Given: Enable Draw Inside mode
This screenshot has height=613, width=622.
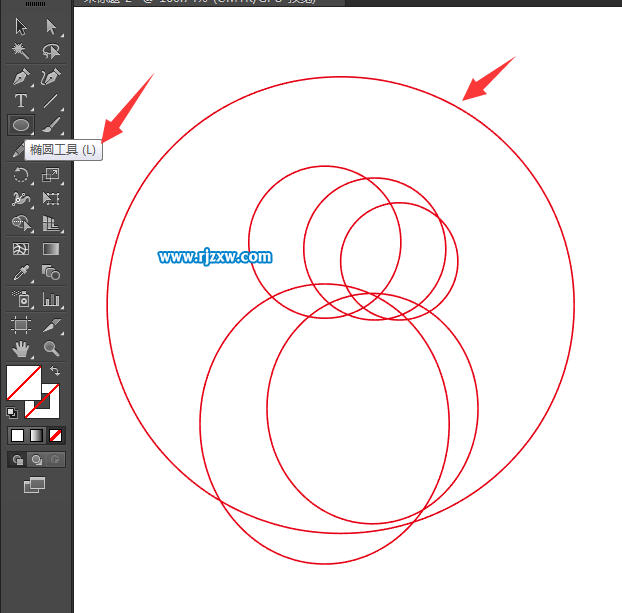Looking at the screenshot, I should pyautogui.click(x=55, y=460).
